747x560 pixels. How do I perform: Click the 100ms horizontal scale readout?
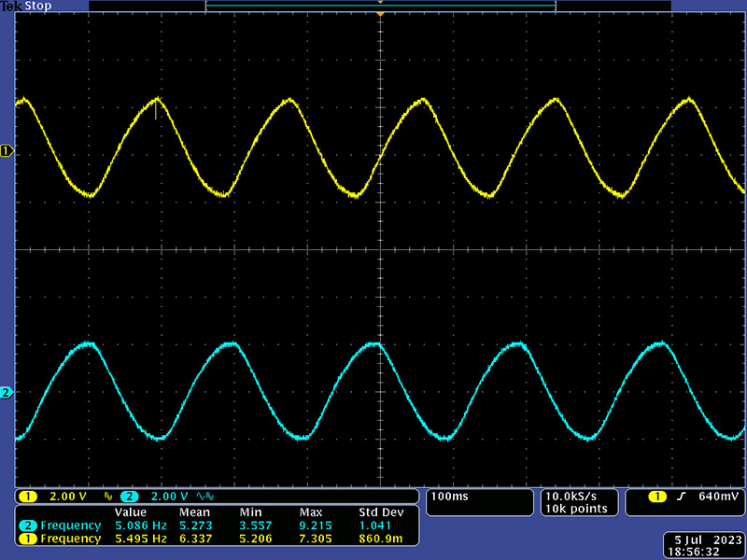point(450,497)
